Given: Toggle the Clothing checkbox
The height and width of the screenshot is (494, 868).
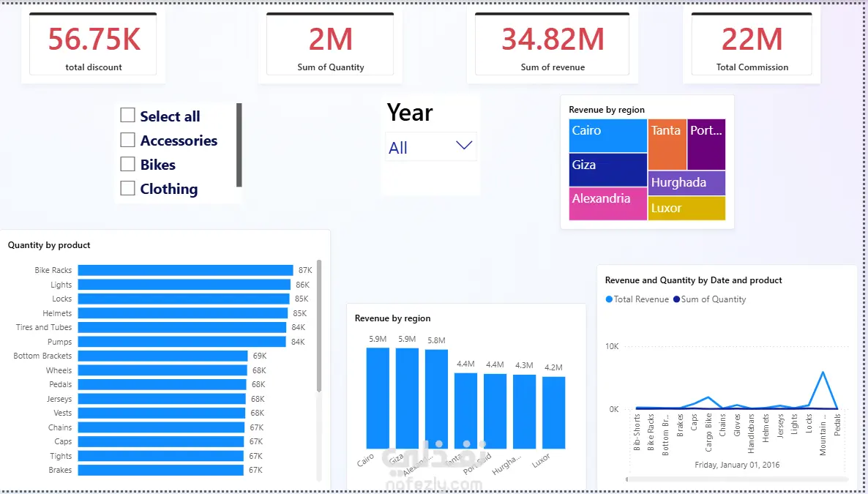Looking at the screenshot, I should [128, 188].
